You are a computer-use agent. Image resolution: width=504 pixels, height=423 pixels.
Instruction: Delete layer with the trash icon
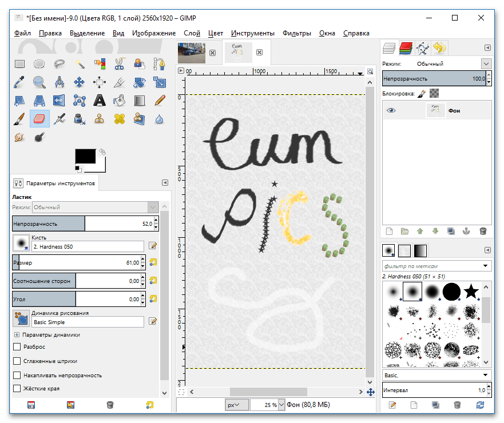[482, 232]
